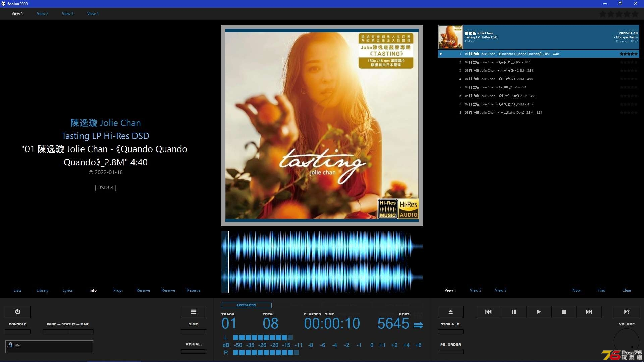Select track 6 《誰令你心痴》 in playlist
This screenshot has width=644, height=362.
point(539,96)
